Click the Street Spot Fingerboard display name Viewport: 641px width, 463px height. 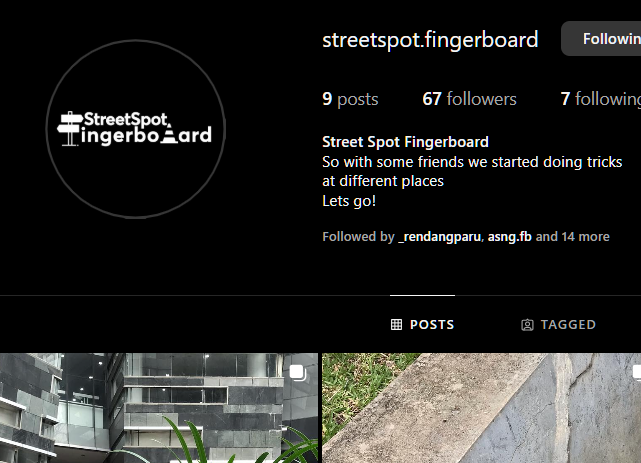pos(405,142)
